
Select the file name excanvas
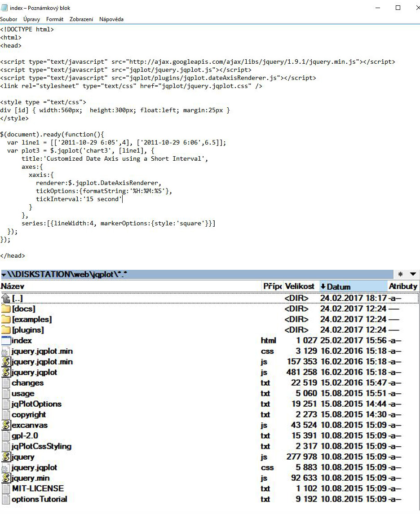pyautogui.click(x=30, y=425)
